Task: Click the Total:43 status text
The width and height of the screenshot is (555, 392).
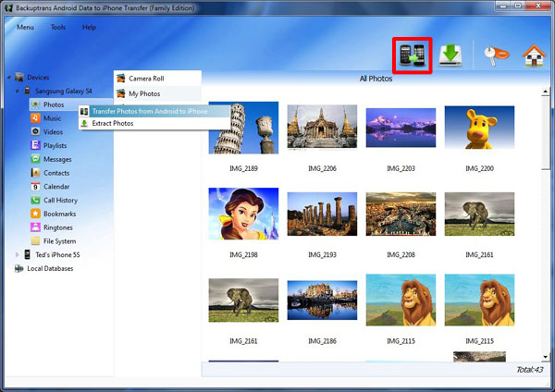Action: point(529,370)
